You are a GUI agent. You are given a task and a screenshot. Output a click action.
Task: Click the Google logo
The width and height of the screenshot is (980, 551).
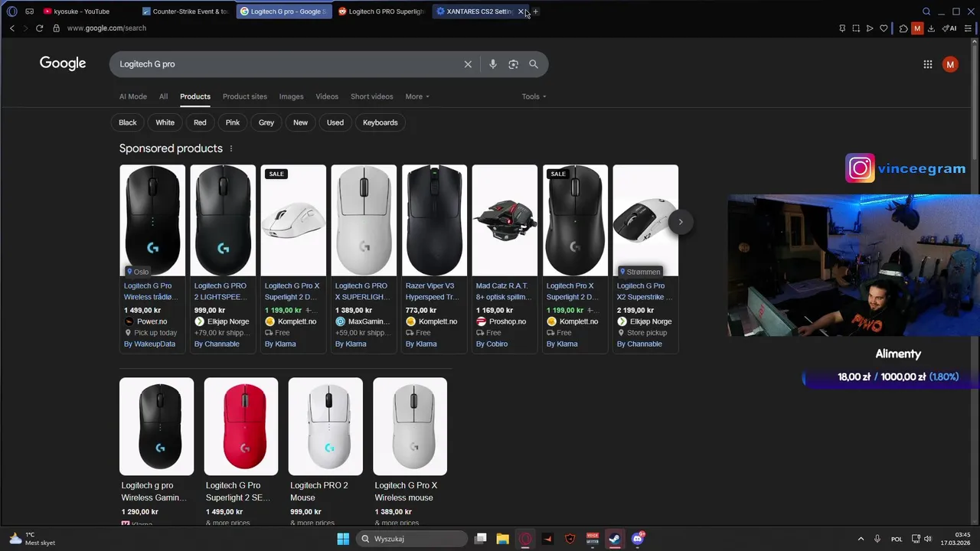(x=63, y=64)
